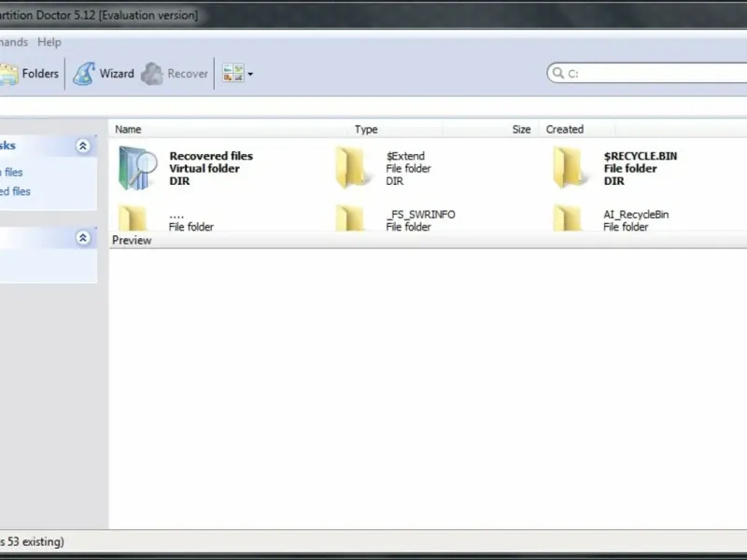Open the Help menu
This screenshot has height=560, width=747.
point(49,42)
